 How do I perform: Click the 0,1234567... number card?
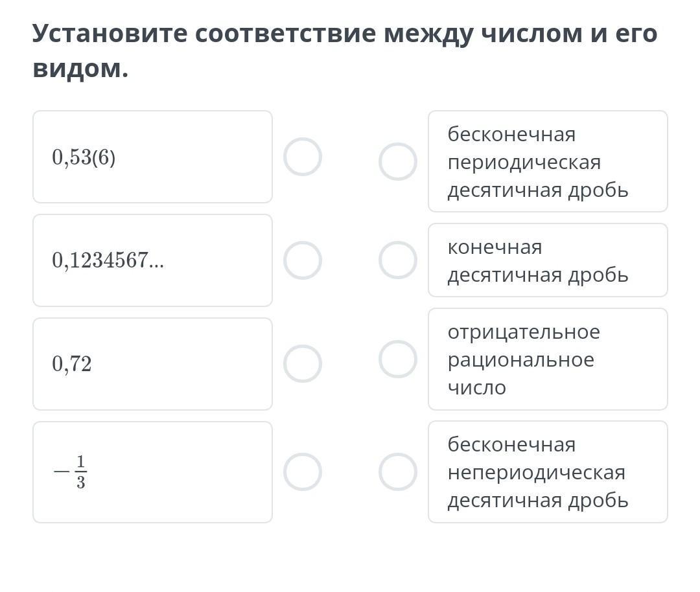pos(152,260)
